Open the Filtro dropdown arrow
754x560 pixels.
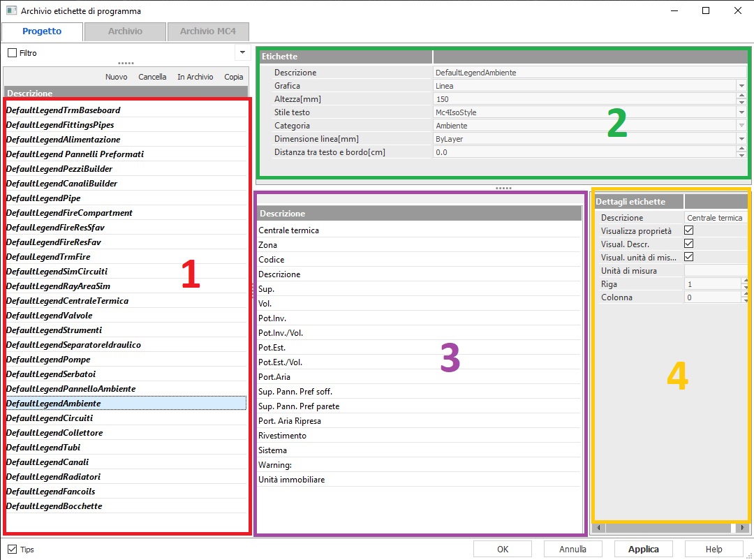point(242,52)
